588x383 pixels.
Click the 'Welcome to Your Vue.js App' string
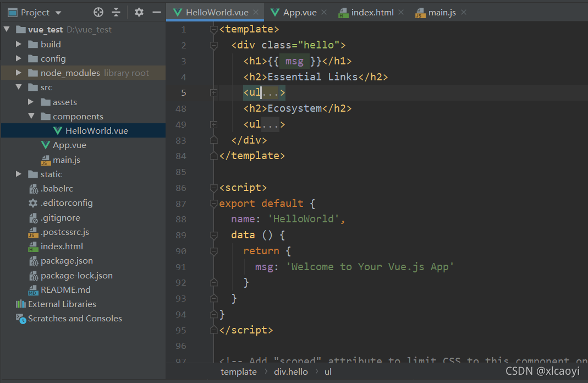(370, 267)
